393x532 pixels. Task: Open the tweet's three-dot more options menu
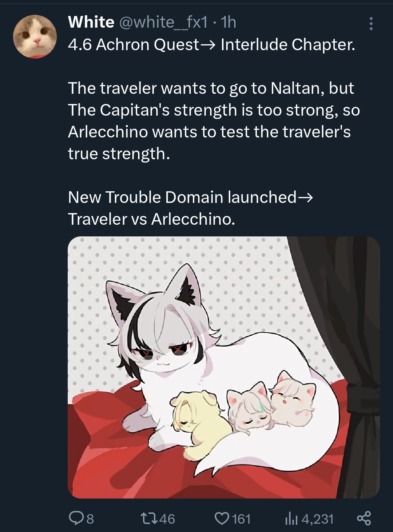pos(371,24)
